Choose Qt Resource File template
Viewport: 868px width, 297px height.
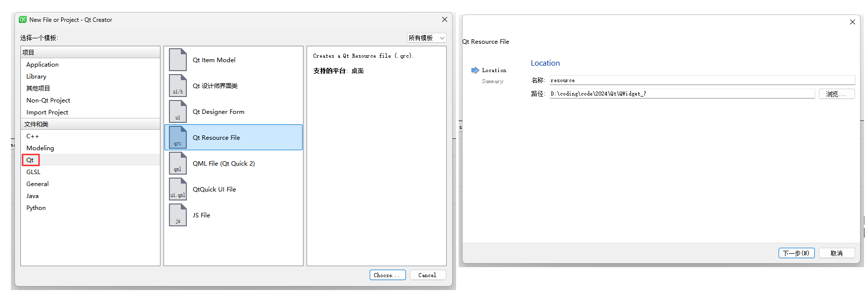point(234,137)
